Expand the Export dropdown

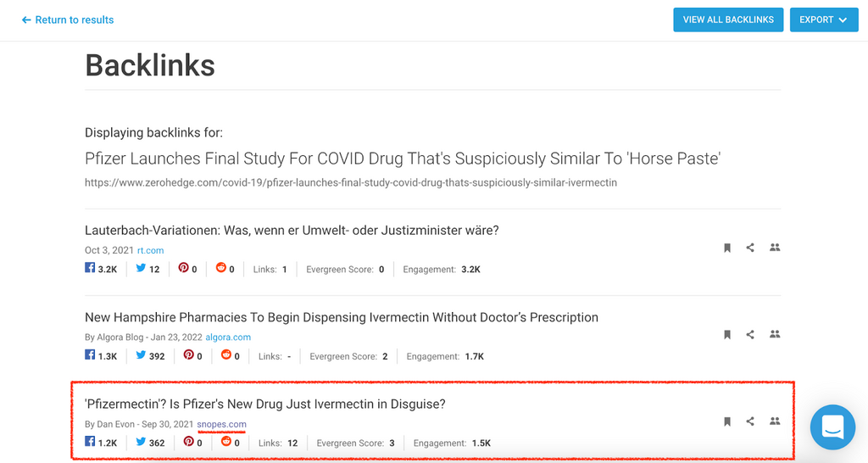pyautogui.click(x=823, y=20)
